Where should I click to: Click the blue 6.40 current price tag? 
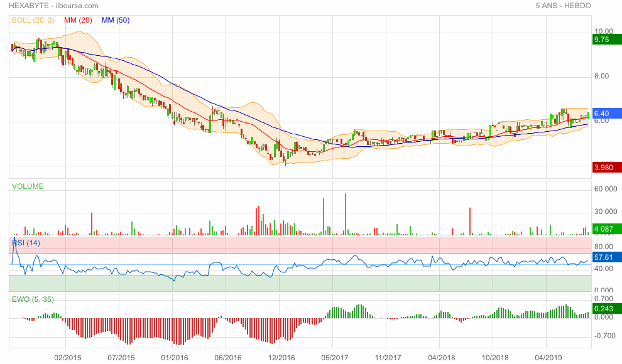click(x=607, y=114)
